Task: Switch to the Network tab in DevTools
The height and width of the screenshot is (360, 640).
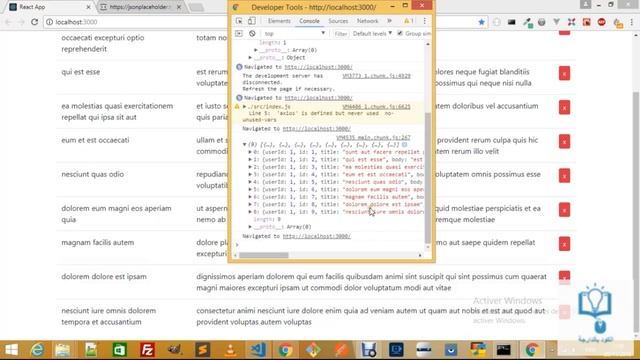Action: coord(367,21)
